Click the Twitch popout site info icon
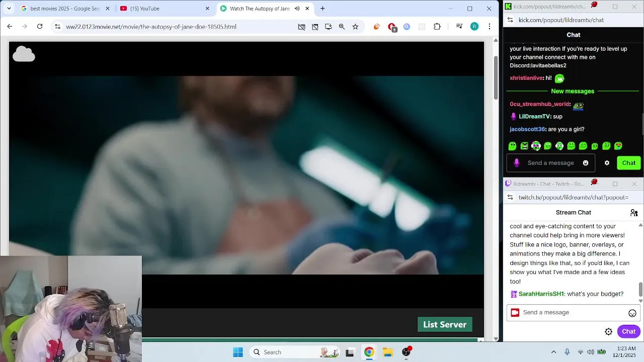This screenshot has height=362, width=644. tap(510, 198)
